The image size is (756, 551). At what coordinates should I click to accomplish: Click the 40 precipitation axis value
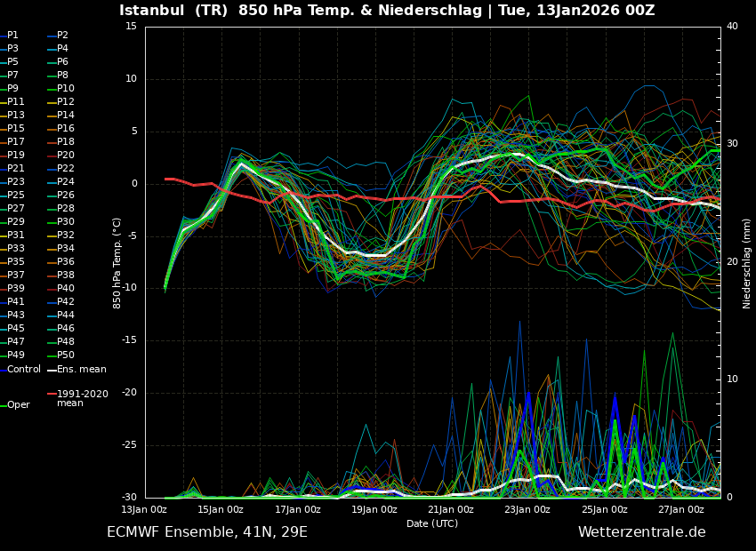coord(732,27)
